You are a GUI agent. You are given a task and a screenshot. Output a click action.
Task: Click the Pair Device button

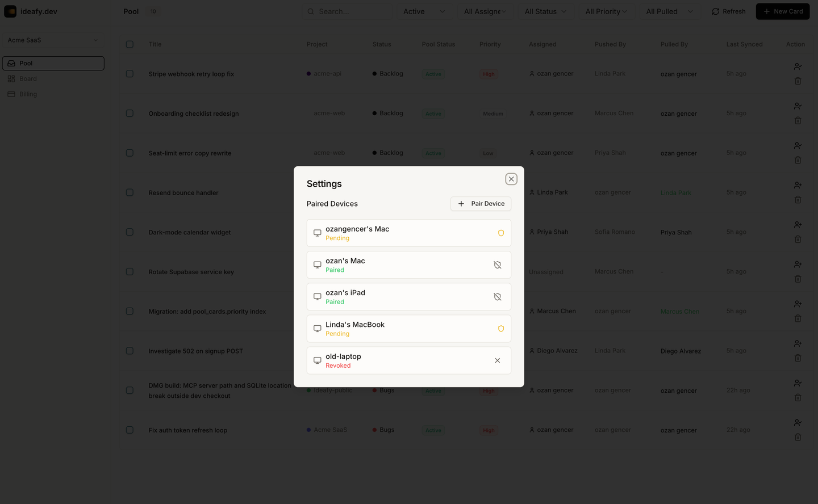click(481, 204)
